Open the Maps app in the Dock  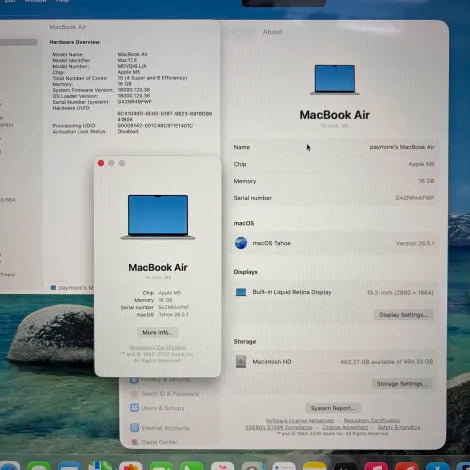[x=100, y=466]
